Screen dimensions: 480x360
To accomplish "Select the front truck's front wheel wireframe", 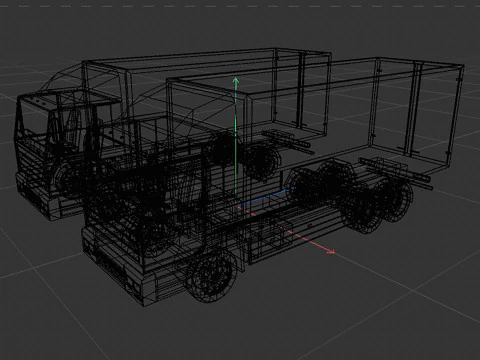I will point(211,276).
